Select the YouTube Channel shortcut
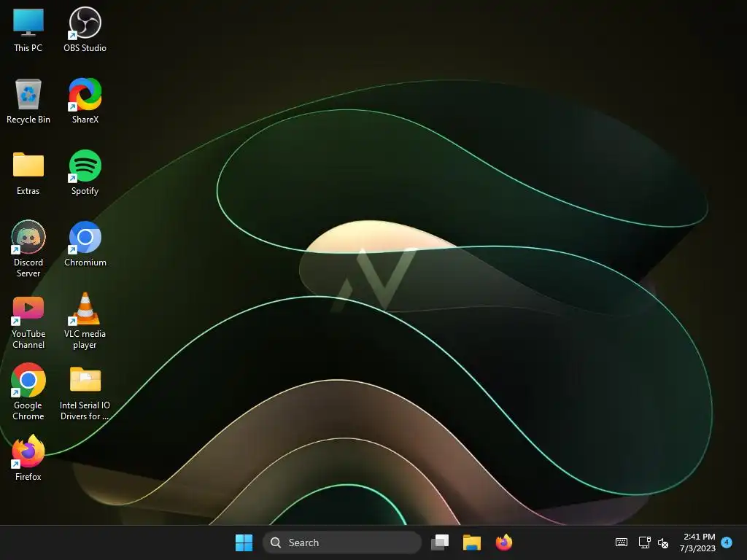 (x=28, y=321)
